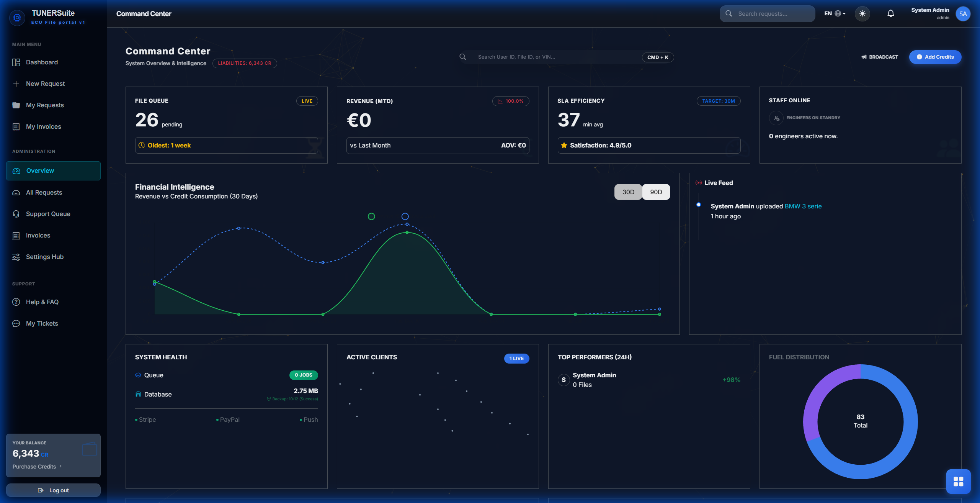This screenshot has width=980, height=503.
Task: Click the notification bell icon
Action: (x=890, y=14)
